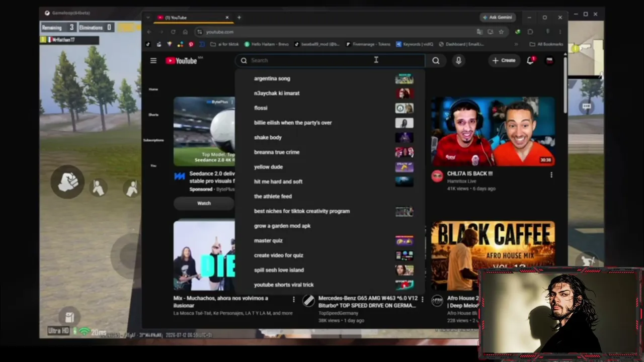Select the 'argentina song' search suggestion
Viewport: 644px width, 362px height.
[x=330, y=78]
